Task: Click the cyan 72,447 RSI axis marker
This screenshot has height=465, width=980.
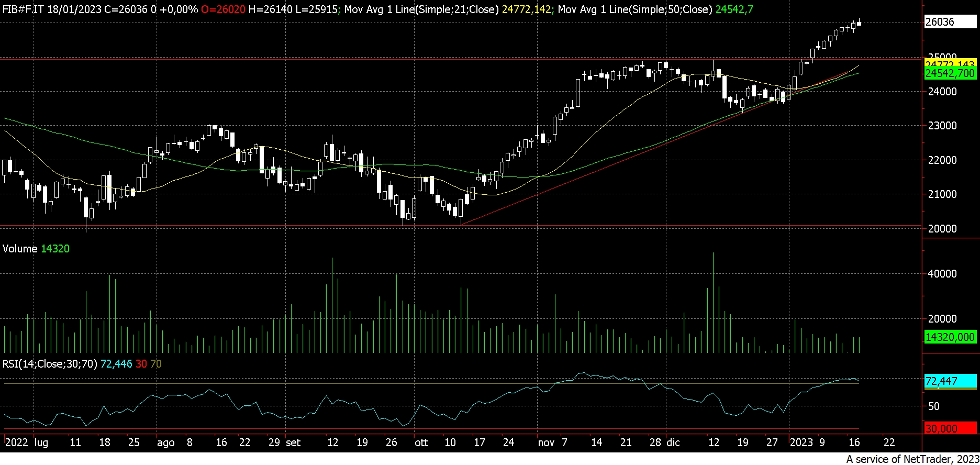Action: click(x=950, y=381)
